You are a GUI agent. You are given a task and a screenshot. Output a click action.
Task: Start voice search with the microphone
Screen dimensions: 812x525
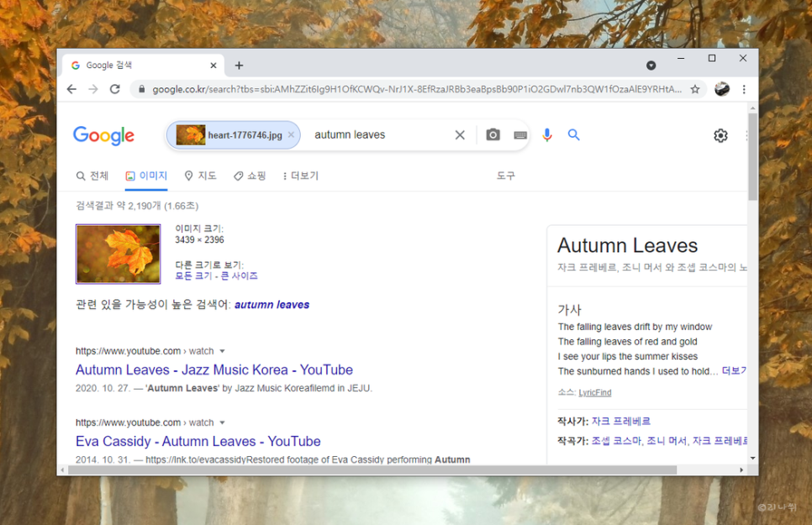(x=547, y=135)
